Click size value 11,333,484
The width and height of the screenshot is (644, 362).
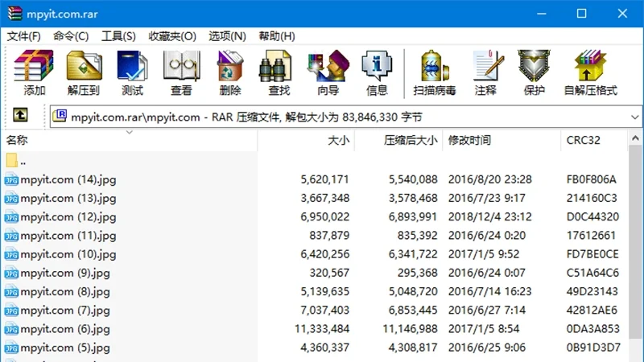[322, 329]
